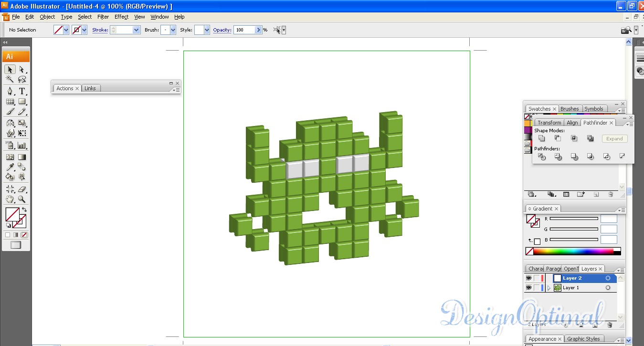Select the Hand tool
644x346 pixels.
[x=10, y=199]
